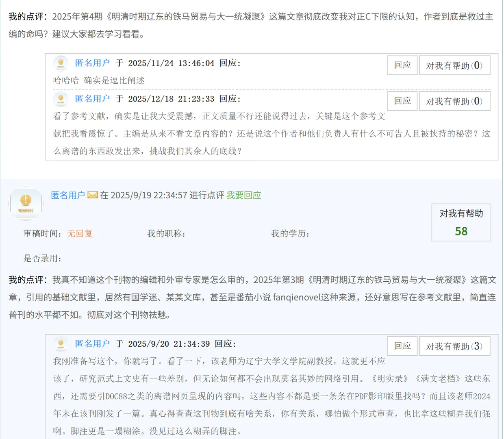504x439 pixels.
Task: Click the orange 无回复 text under 审稿时间
Action: (80, 233)
